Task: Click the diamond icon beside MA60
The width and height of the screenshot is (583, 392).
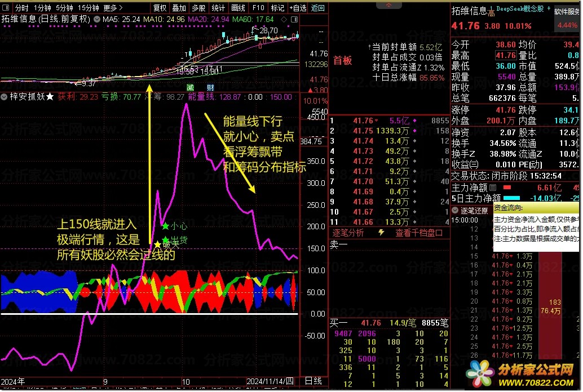Action: pyautogui.click(x=284, y=19)
